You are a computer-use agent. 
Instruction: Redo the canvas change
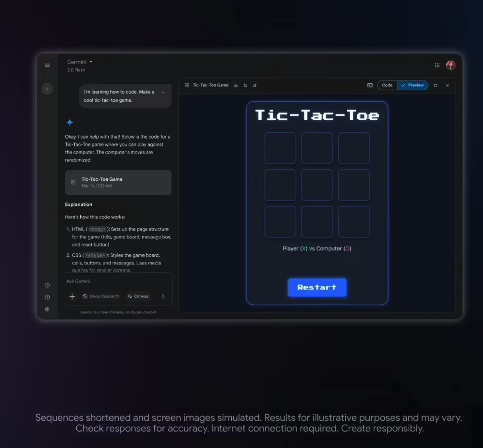(255, 85)
